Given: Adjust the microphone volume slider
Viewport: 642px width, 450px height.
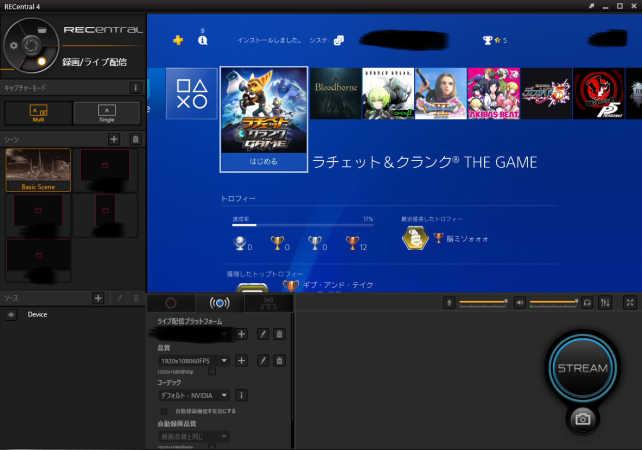Looking at the screenshot, I should pos(483,302).
